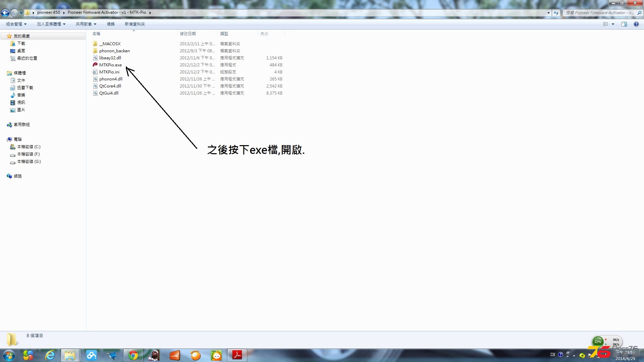Open 下載 in the favorites list
The height and width of the screenshot is (362, 644).
21,44
